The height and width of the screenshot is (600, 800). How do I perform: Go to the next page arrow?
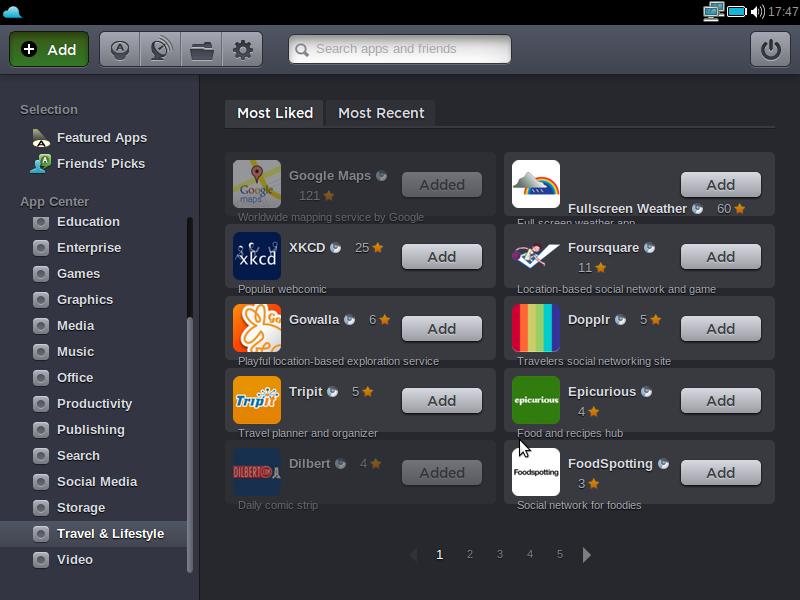click(x=587, y=555)
